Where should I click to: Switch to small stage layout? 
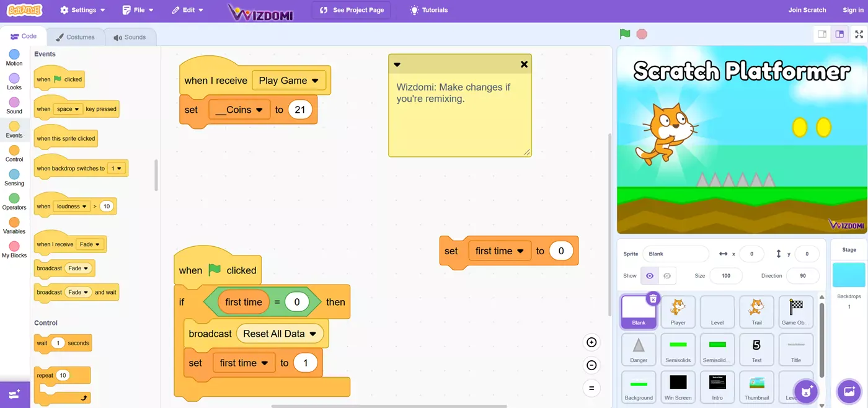pos(822,34)
